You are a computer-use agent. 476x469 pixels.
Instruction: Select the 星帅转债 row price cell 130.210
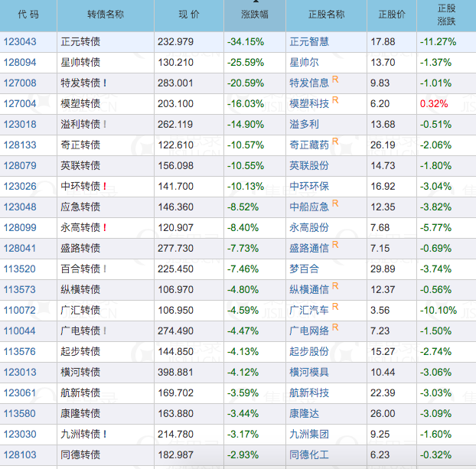(x=175, y=62)
